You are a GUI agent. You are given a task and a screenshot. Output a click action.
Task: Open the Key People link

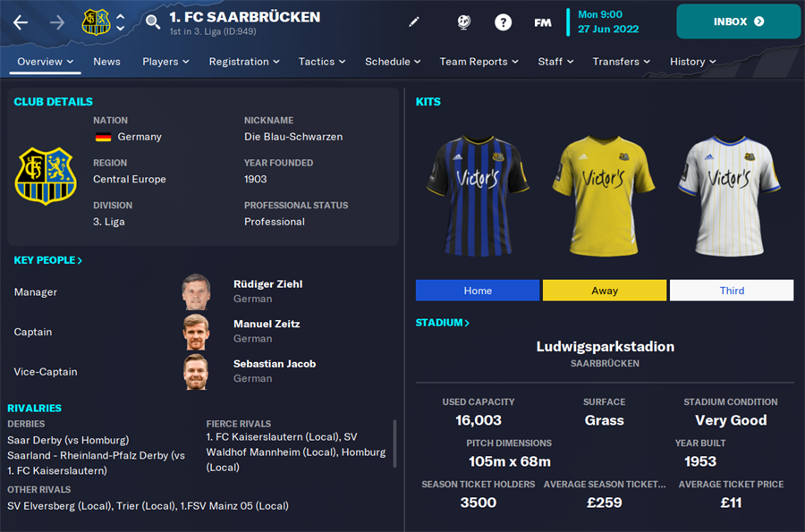pos(47,260)
